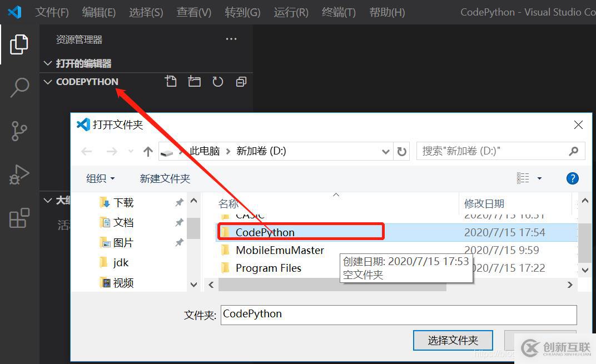Open the 终端 menu

[x=338, y=12]
